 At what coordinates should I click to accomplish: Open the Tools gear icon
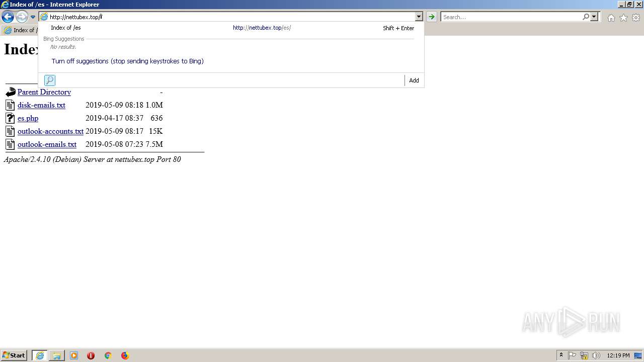click(636, 18)
